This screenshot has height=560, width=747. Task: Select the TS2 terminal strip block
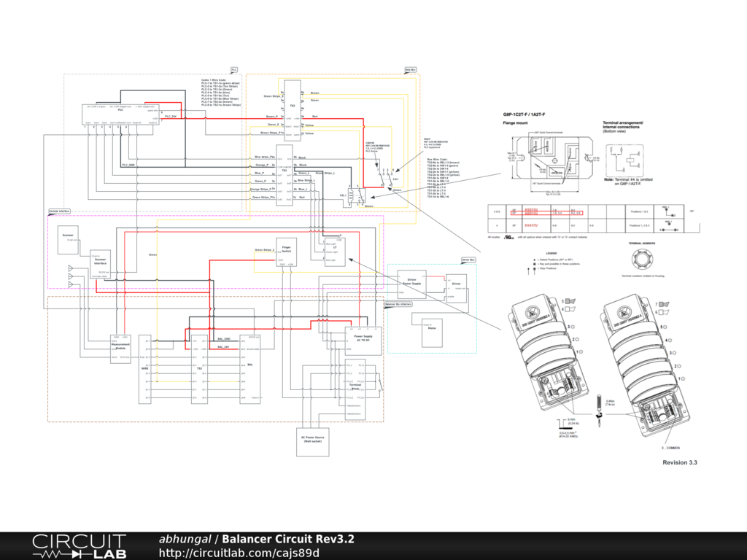(290, 109)
